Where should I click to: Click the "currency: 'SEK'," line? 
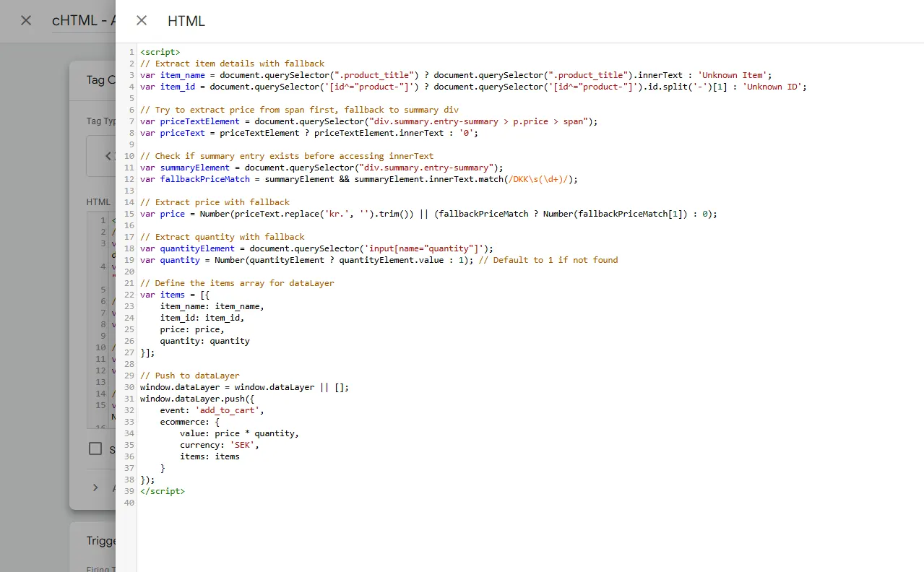pos(220,445)
